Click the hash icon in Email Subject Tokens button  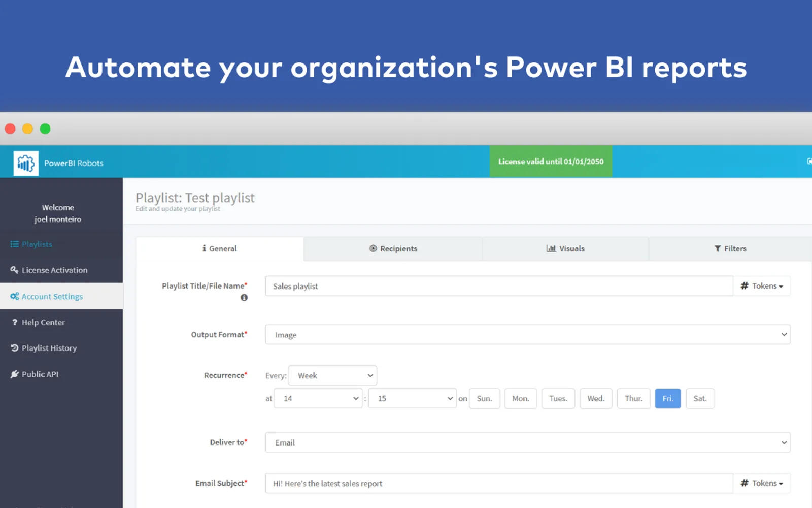[x=745, y=483]
